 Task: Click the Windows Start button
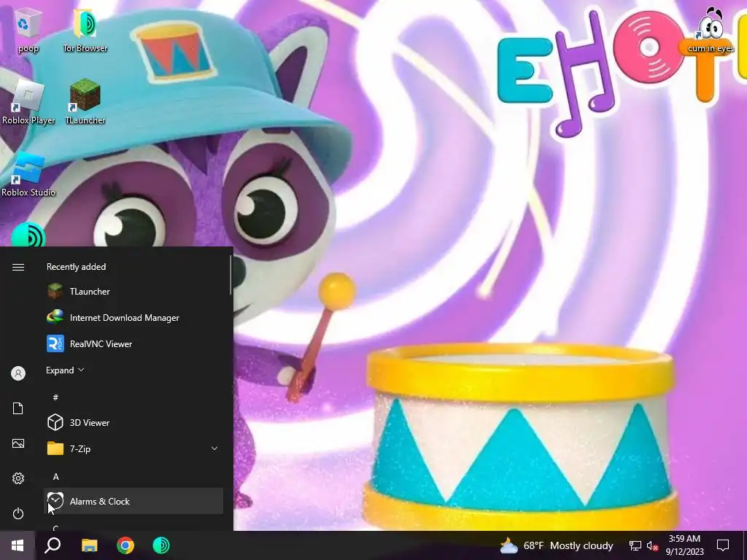tap(18, 545)
